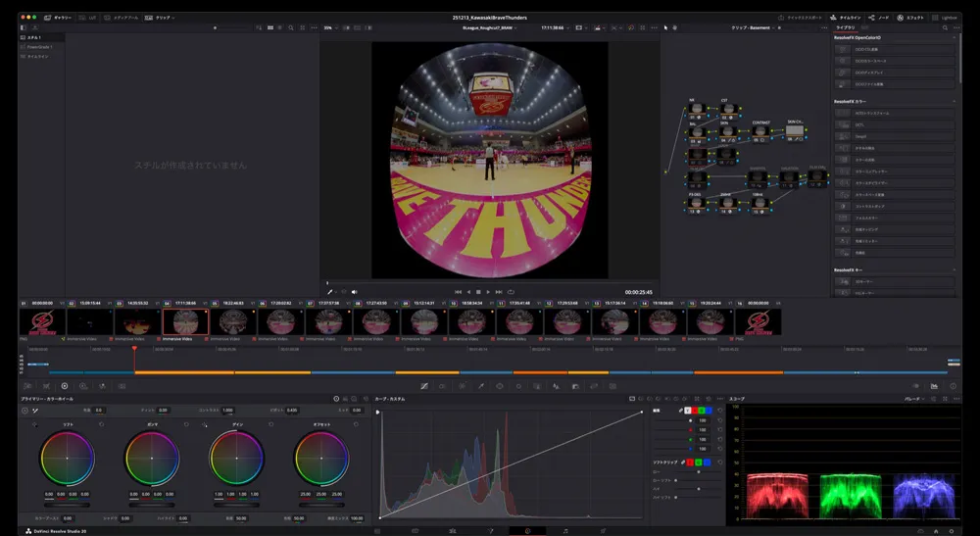Toggle the Nodes (ノード) panel button
The width and height of the screenshot is (980, 536).
879,18
